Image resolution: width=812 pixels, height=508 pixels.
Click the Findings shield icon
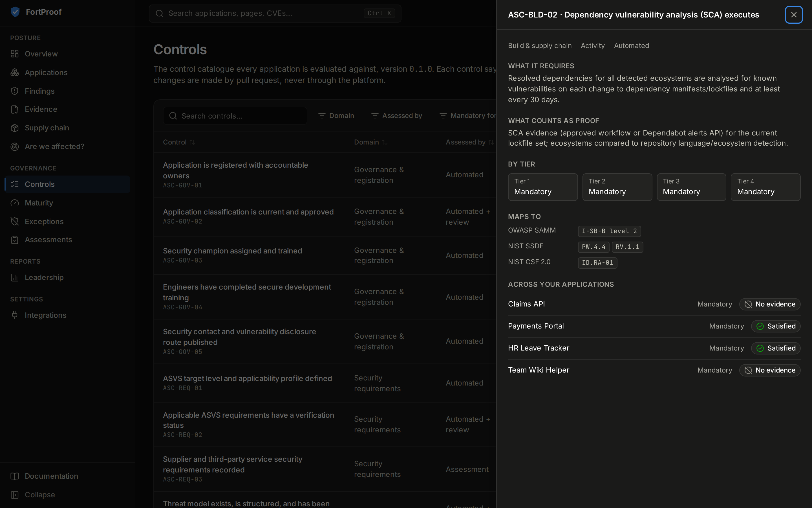14,91
